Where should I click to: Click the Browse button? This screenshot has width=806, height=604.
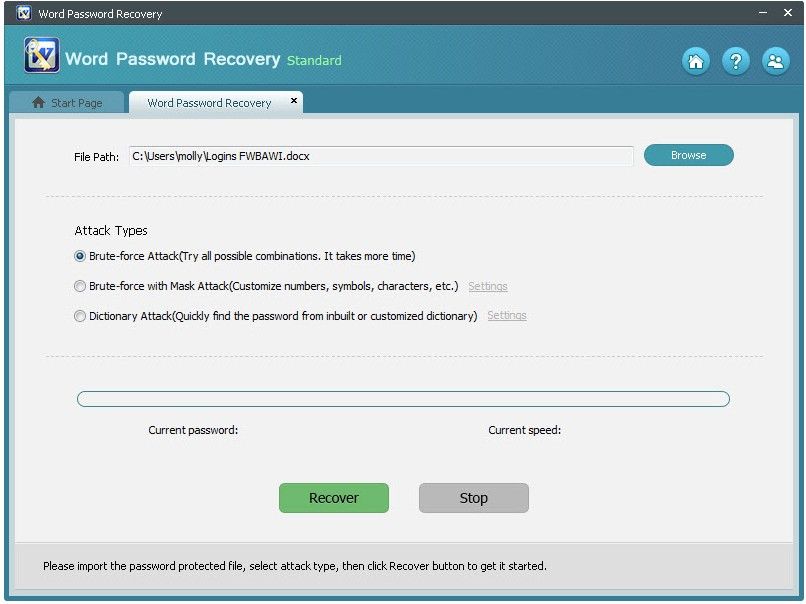pos(688,155)
